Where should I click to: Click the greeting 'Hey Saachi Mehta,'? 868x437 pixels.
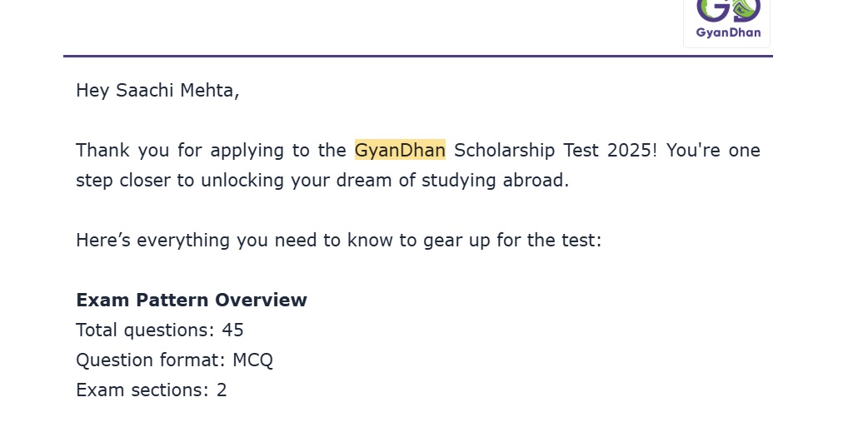(157, 90)
